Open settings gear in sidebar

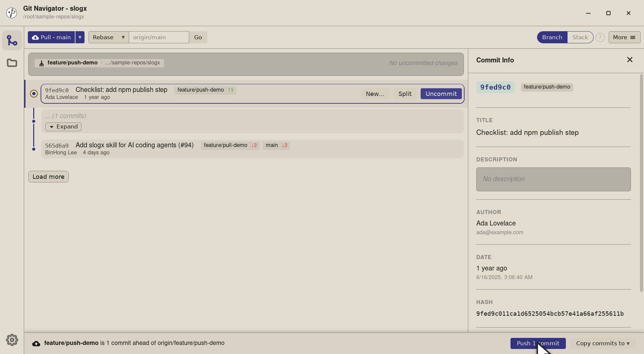coord(12,340)
